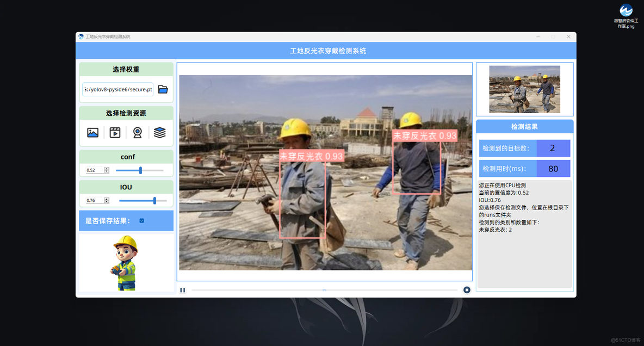
Task: Select image file as detection source
Action: 93,133
